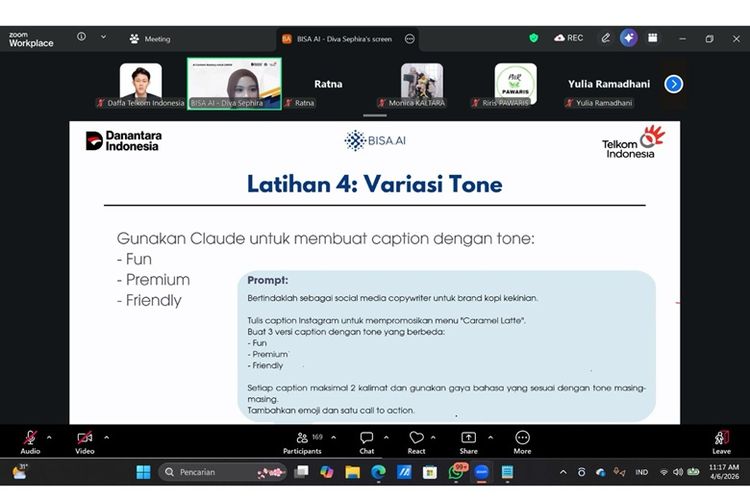Screen dimensions: 750x500
Task: Expand the Audio options caret
Action: coord(51,436)
